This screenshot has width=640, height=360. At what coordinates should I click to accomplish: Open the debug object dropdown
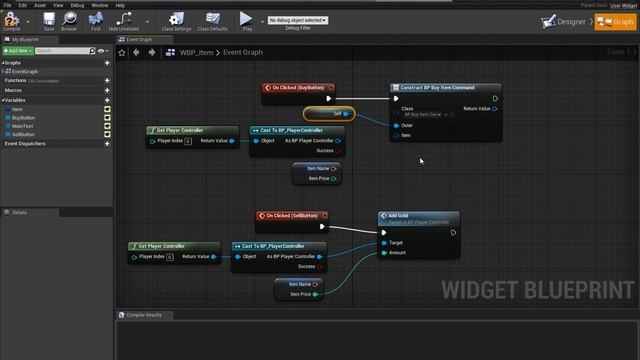click(x=298, y=20)
